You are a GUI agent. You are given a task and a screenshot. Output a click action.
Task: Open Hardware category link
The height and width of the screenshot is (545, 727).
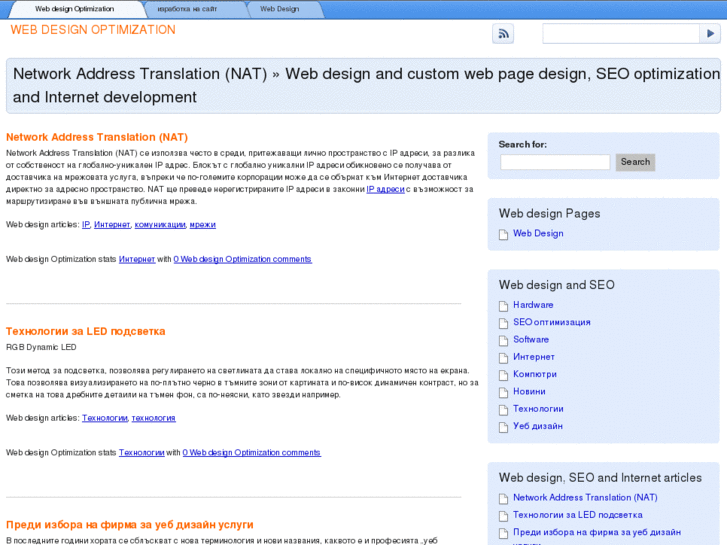point(533,305)
